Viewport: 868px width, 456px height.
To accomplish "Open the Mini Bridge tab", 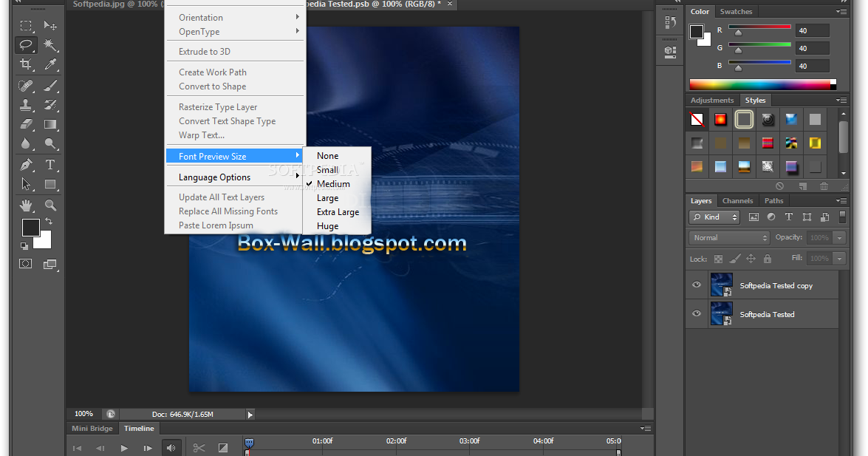I will click(x=92, y=429).
